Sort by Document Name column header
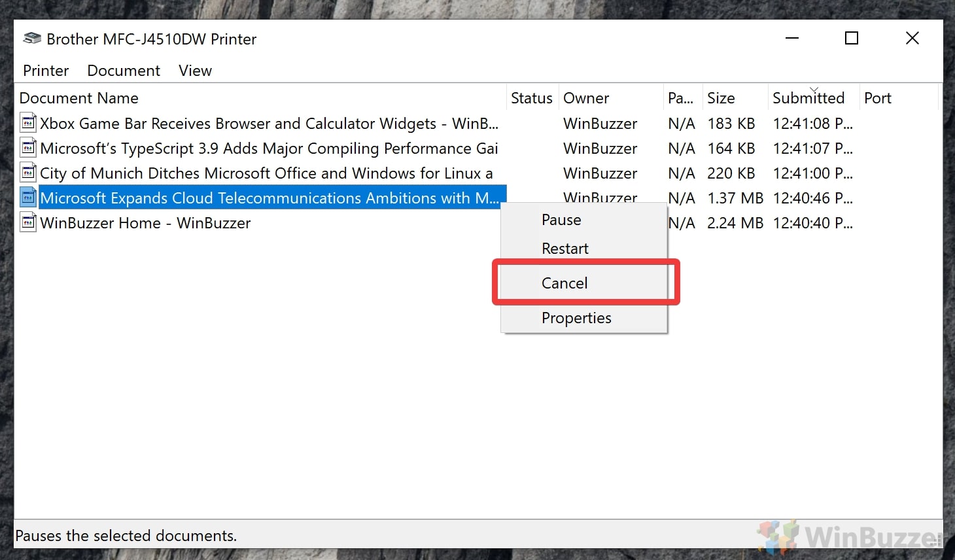 pyautogui.click(x=260, y=98)
